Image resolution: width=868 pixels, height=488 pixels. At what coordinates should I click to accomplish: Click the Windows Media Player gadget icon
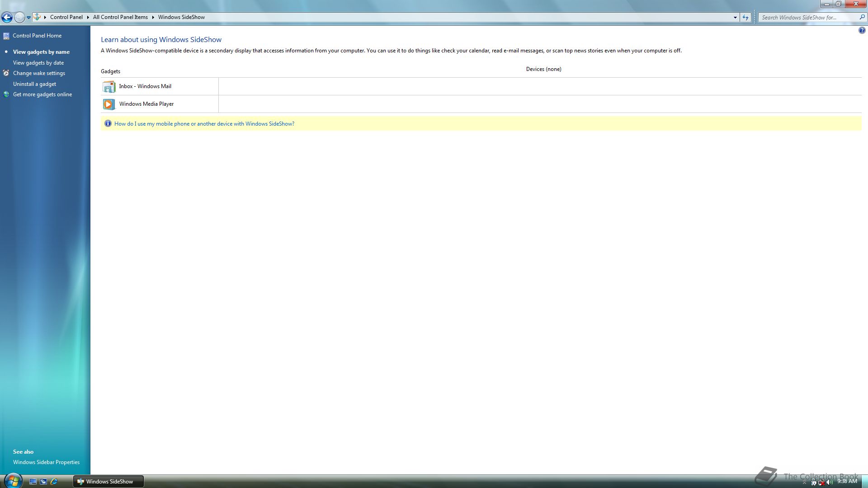click(109, 104)
